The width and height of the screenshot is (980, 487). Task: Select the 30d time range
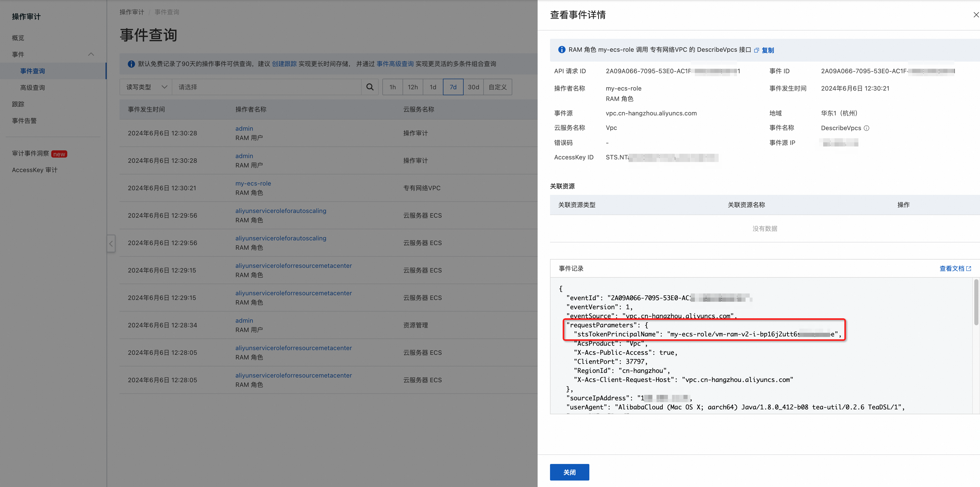tap(473, 87)
